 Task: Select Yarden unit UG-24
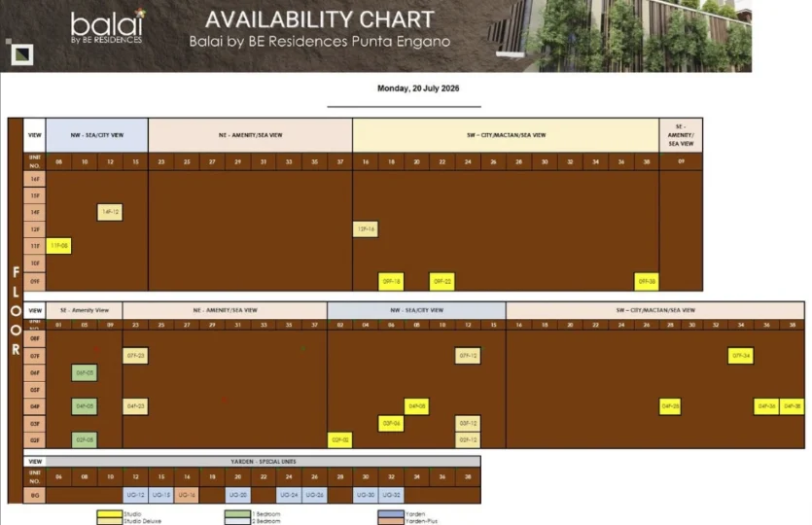(289, 495)
